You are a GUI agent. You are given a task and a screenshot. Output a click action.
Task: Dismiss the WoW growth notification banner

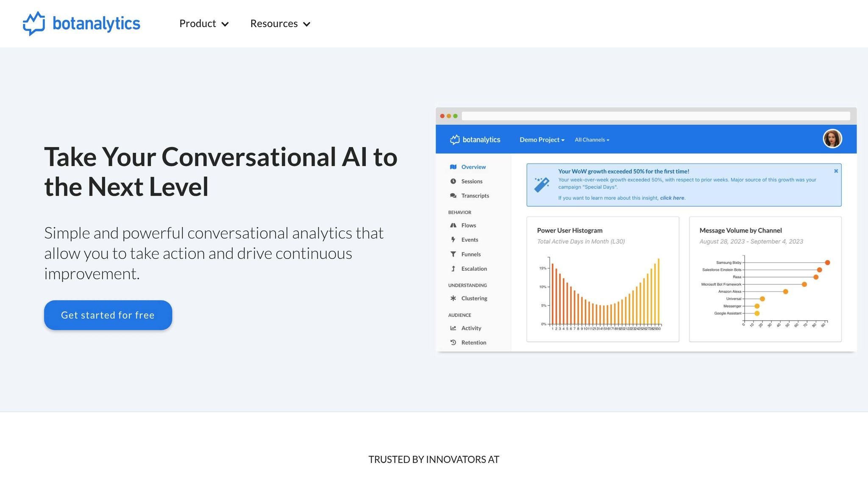click(836, 171)
